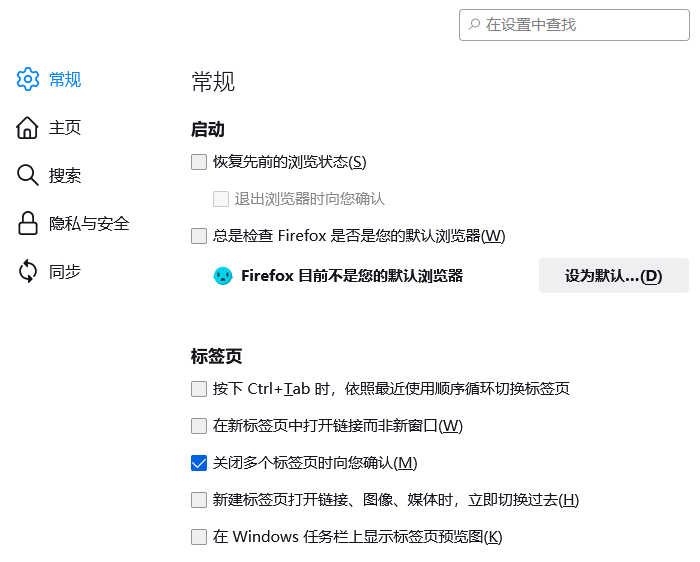The width and height of the screenshot is (700, 562).
Task: Toggle 新建标签页打开链接时立即切换过去 checkbox
Action: tap(199, 500)
